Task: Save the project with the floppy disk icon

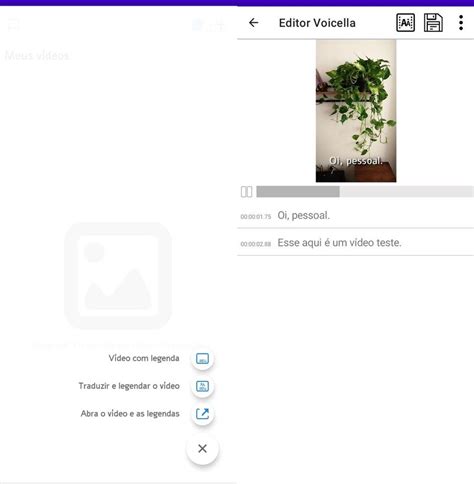Action: [x=433, y=23]
